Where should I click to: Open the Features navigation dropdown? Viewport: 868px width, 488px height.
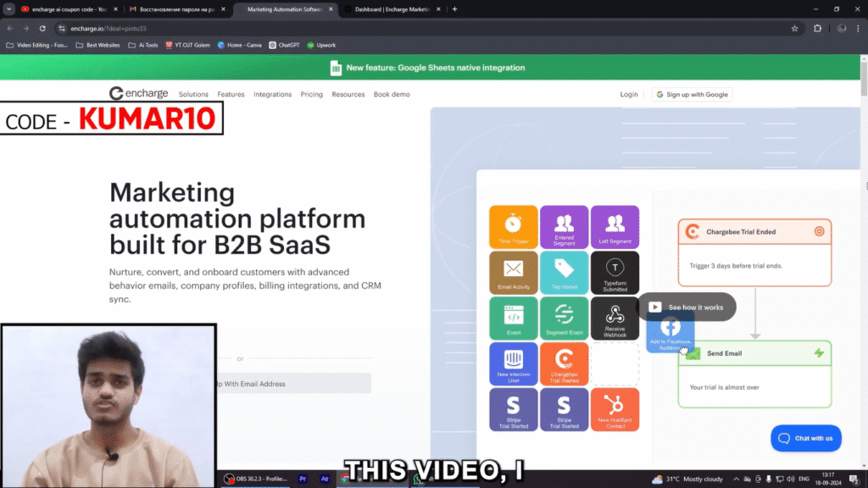(231, 94)
